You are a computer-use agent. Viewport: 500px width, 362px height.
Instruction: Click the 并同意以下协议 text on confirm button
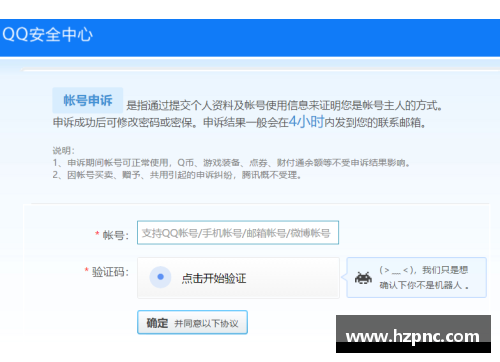[x=206, y=323]
